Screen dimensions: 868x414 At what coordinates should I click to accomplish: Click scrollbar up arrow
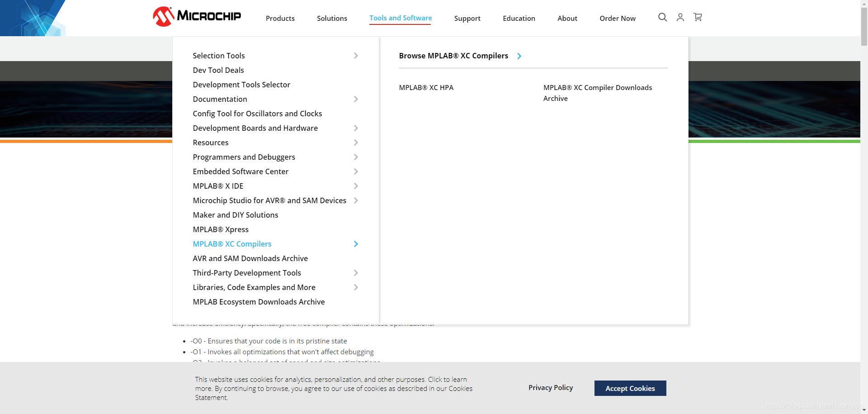coord(864,3)
